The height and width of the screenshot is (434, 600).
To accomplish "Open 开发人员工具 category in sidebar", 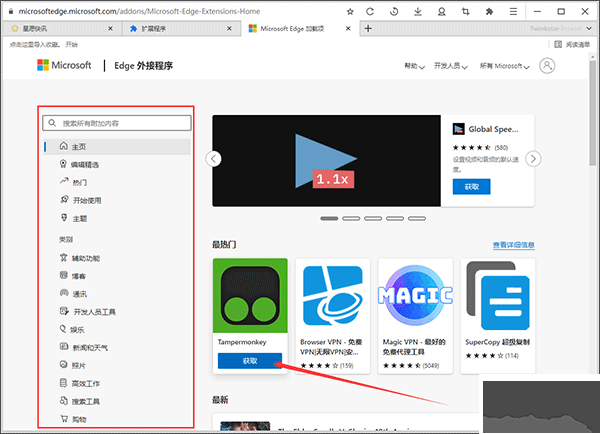I will [94, 312].
